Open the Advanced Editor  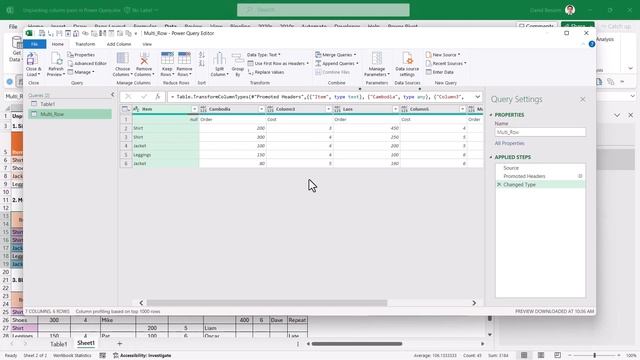pyautogui.click(x=87, y=63)
